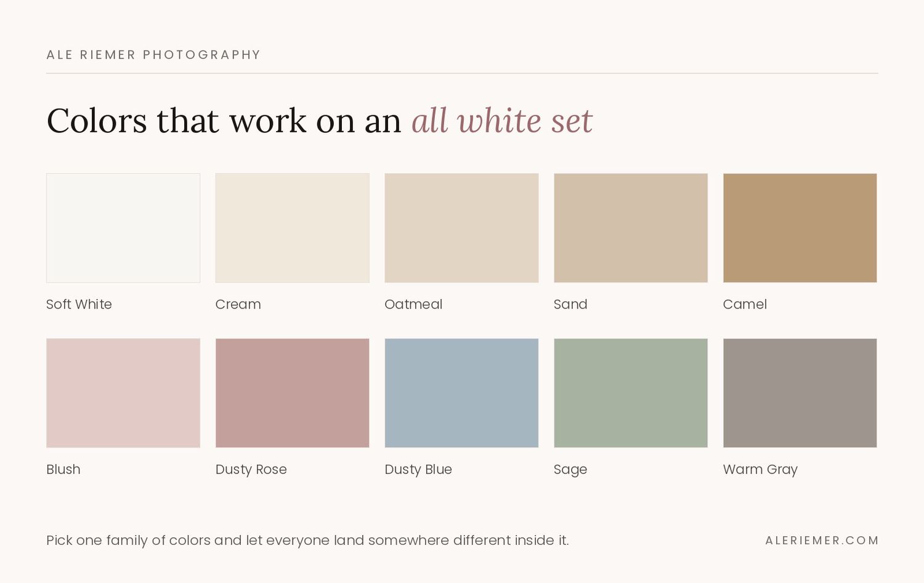924x583 pixels.
Task: Click the 'Pick one family of colors' caption
Action: (307, 541)
